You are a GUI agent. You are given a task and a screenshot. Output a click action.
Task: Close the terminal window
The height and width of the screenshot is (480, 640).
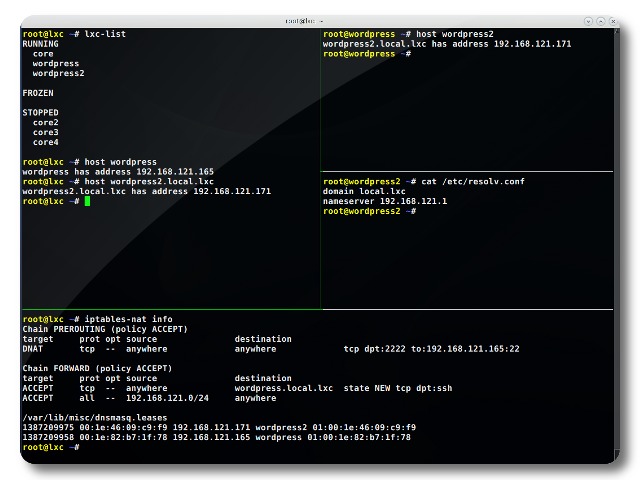coord(614,20)
